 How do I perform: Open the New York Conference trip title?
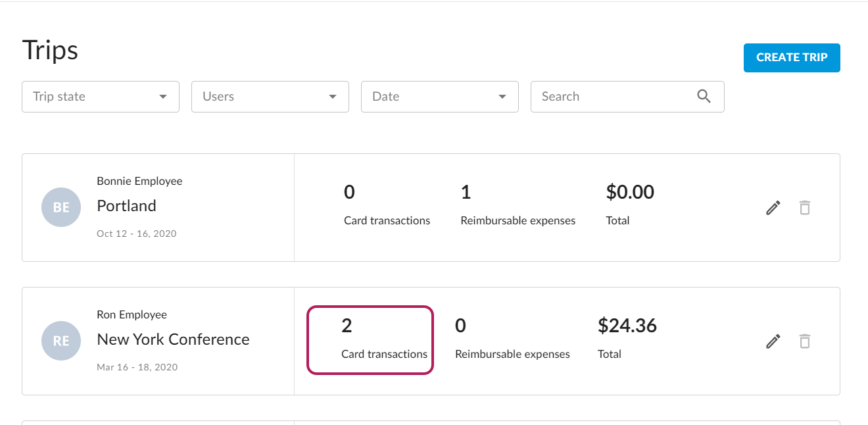[173, 339]
